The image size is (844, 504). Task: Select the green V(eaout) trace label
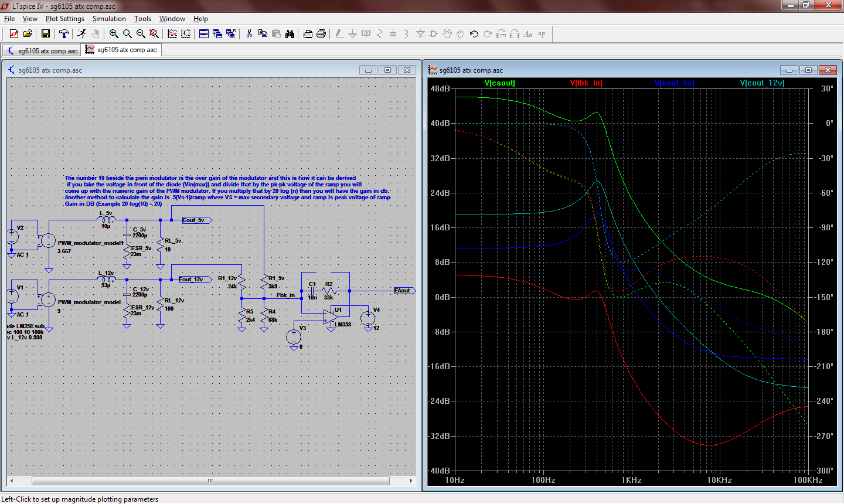point(498,83)
